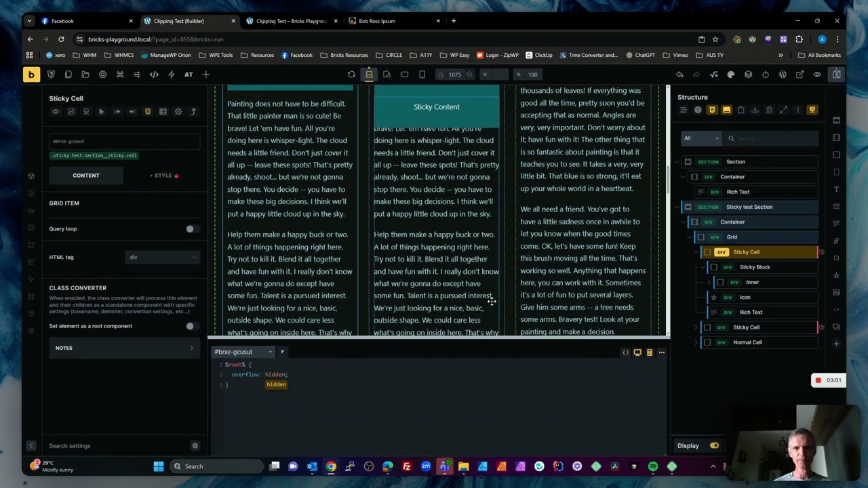Click the download icon in Structure panel
The image size is (868, 488).
point(755,110)
